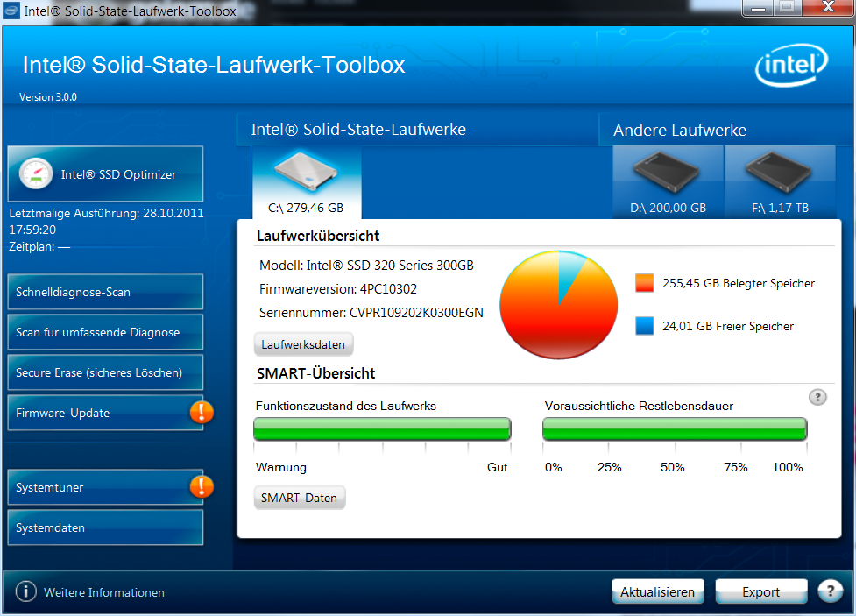Open help using bottom-right question mark

coord(831,591)
